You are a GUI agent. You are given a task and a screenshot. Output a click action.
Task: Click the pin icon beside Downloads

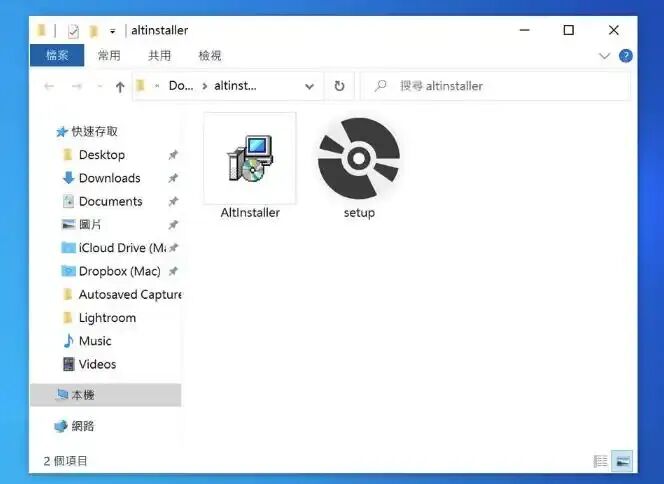173,178
